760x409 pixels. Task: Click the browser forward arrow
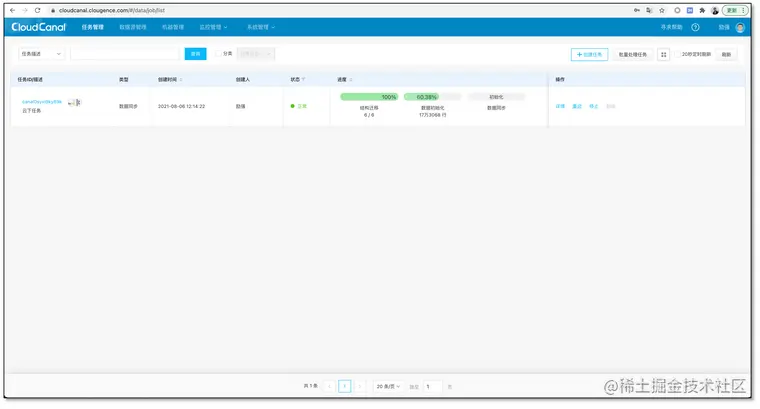tap(25, 10)
